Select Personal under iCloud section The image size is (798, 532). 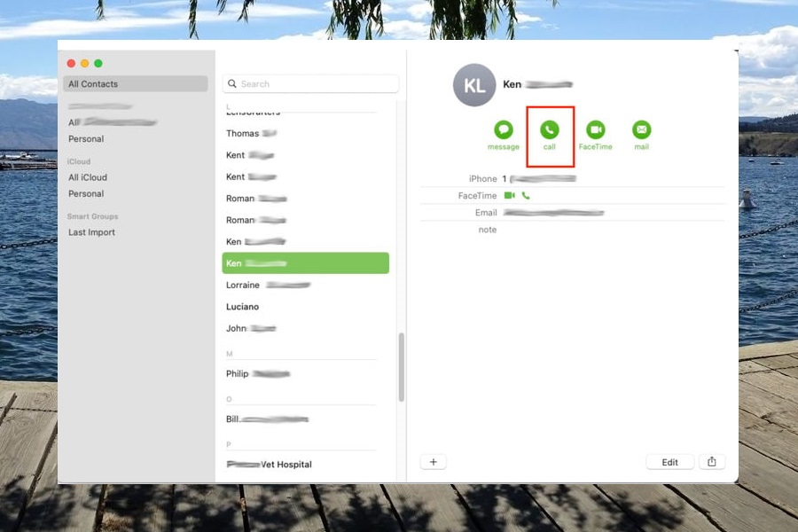(86, 193)
